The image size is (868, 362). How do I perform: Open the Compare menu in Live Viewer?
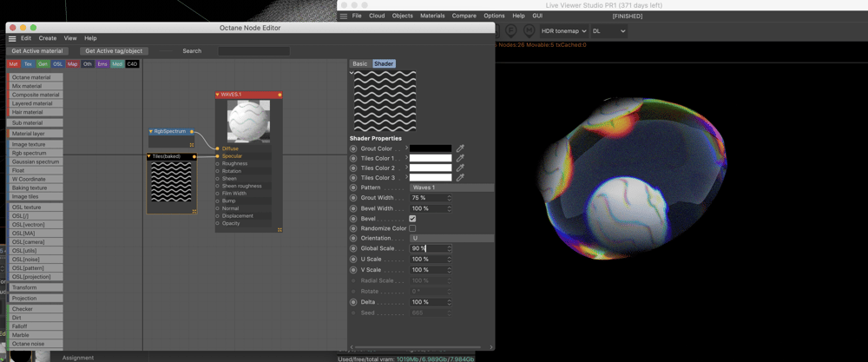[464, 16]
